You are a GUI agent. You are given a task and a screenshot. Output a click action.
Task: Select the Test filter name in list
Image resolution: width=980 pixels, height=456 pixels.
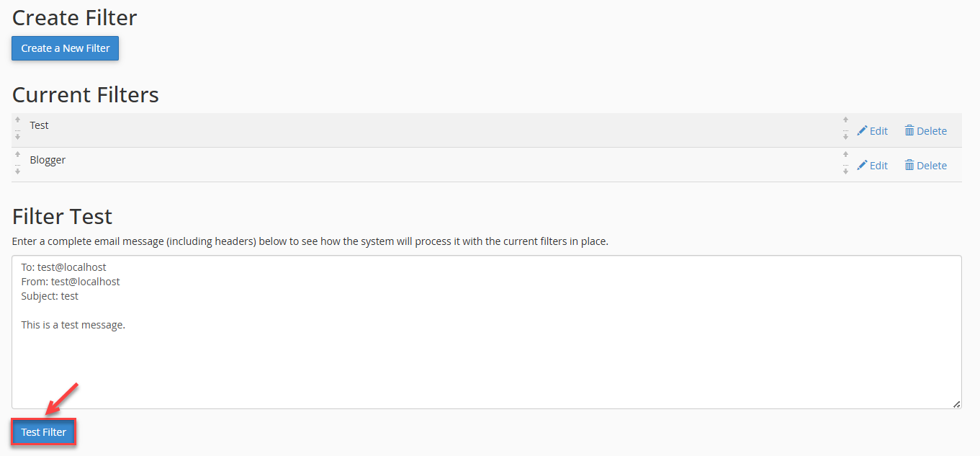coord(39,125)
